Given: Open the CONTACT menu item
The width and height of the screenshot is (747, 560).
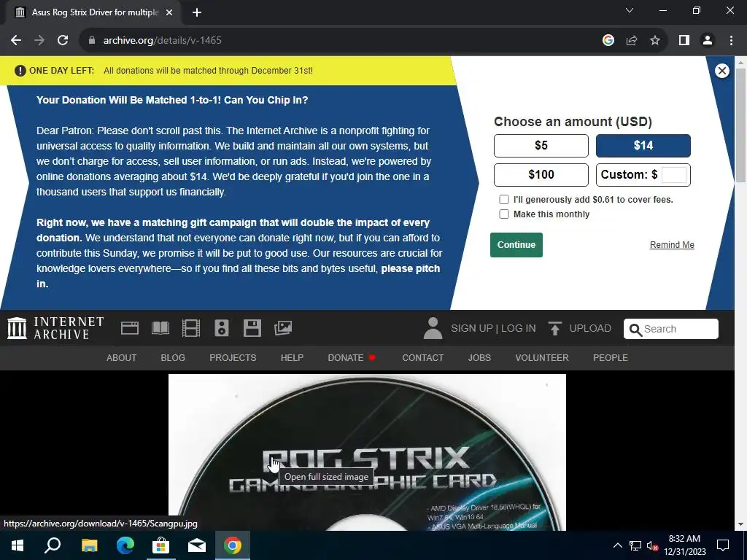Looking at the screenshot, I should click(x=422, y=357).
